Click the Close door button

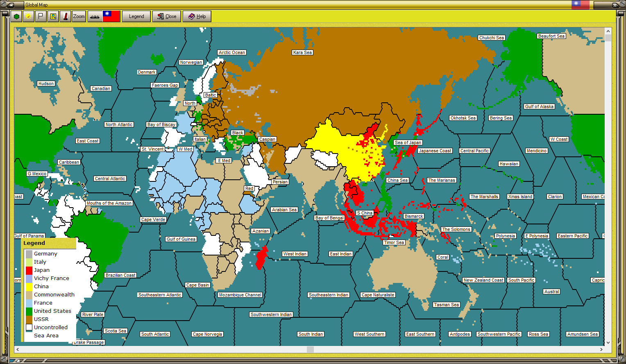click(x=166, y=16)
